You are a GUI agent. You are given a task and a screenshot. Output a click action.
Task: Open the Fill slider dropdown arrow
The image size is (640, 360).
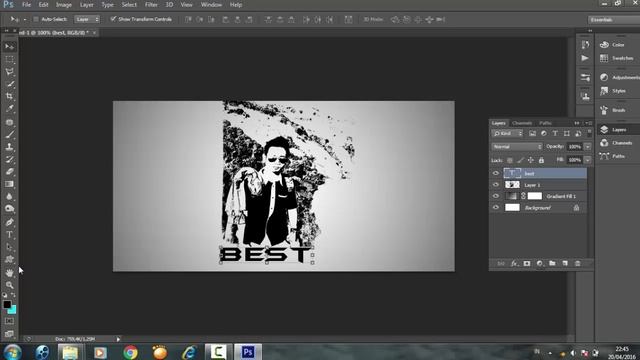(588, 160)
